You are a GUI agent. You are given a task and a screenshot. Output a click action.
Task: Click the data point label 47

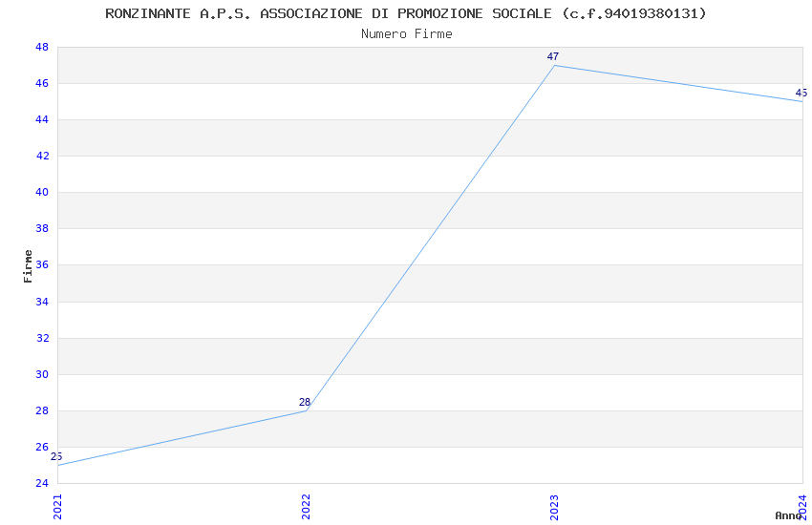(x=553, y=56)
